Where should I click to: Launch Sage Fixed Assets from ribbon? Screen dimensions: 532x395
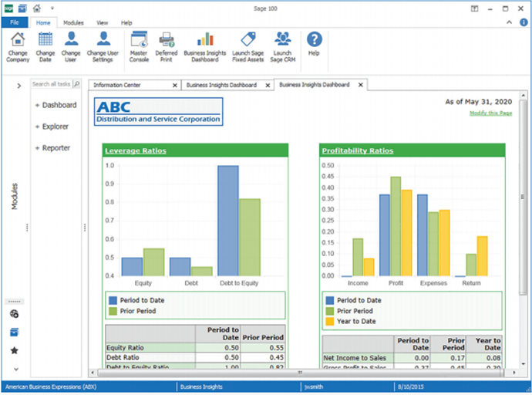tap(247, 40)
